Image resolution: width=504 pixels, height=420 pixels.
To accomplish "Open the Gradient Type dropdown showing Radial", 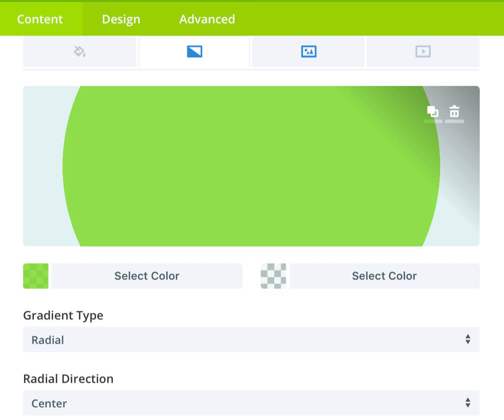I will pos(251,339).
